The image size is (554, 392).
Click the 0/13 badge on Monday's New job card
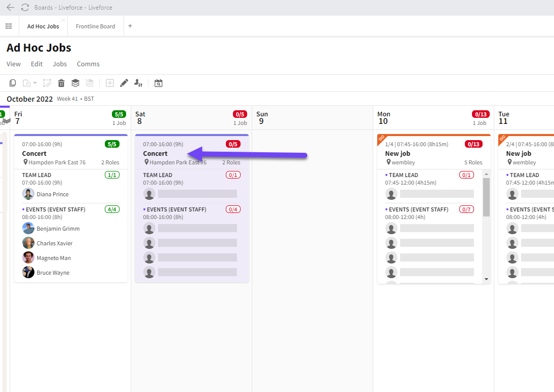click(x=473, y=144)
